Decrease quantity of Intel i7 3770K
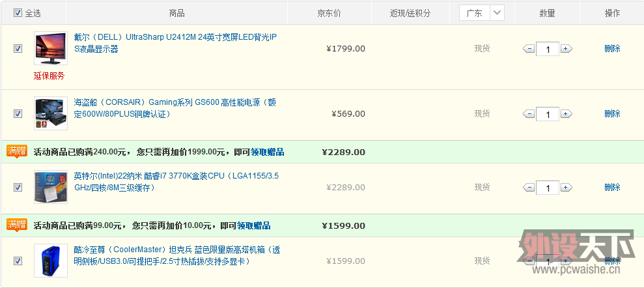Viewport: 644px width, 288px height. click(x=529, y=188)
